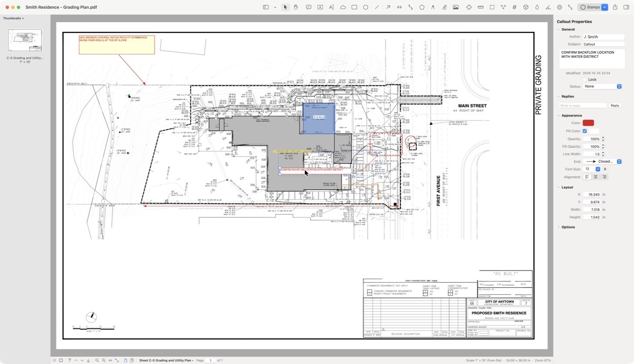Open the Thumbnails panel menu
This screenshot has width=634, height=364.
13,18
